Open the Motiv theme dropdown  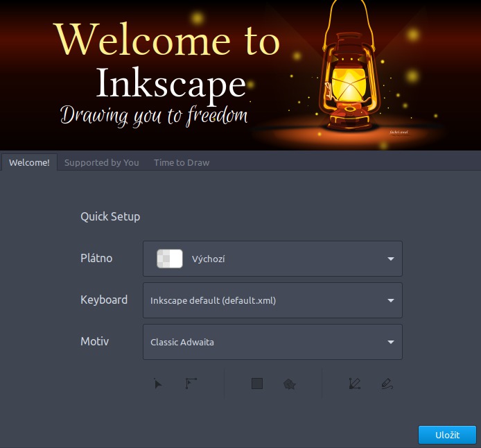[x=272, y=342]
